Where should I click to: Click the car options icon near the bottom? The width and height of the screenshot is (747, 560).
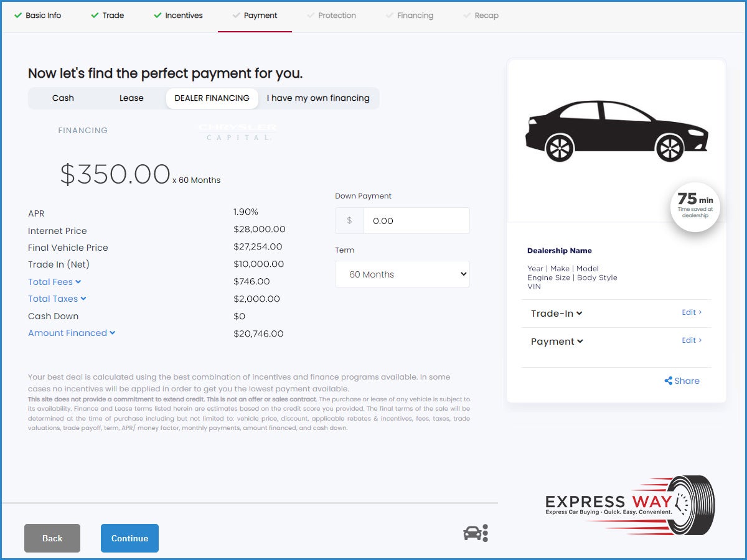click(476, 533)
